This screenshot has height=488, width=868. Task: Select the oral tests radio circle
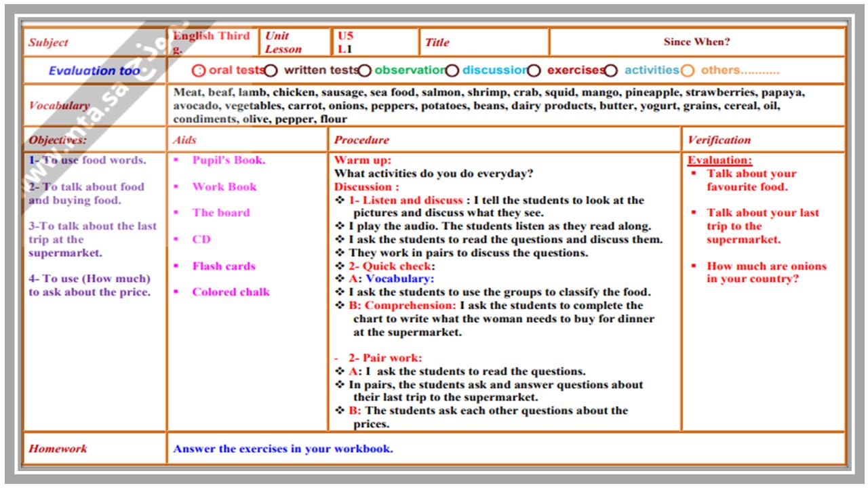click(199, 70)
